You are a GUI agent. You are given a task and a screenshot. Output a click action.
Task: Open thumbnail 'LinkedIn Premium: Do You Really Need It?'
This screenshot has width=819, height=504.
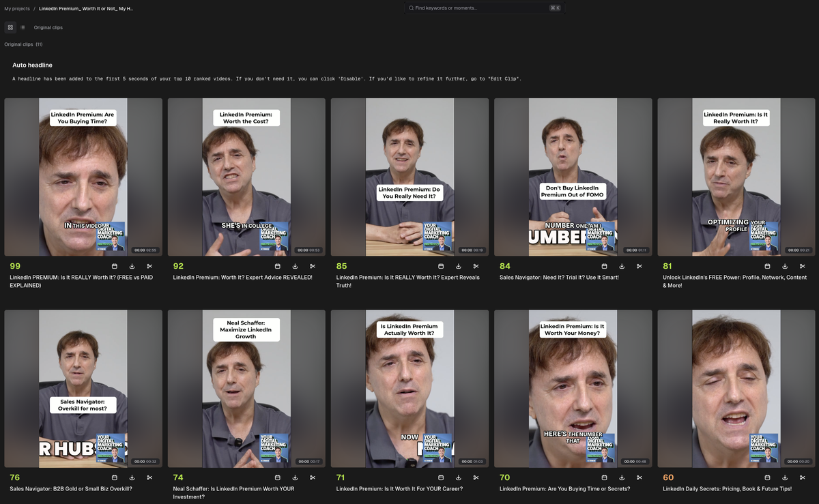point(409,177)
